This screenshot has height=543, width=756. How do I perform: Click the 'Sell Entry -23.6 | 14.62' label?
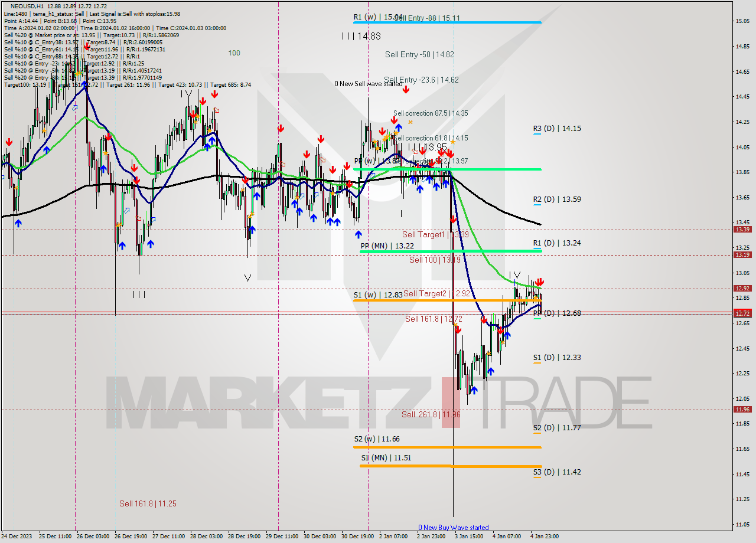pyautogui.click(x=421, y=80)
